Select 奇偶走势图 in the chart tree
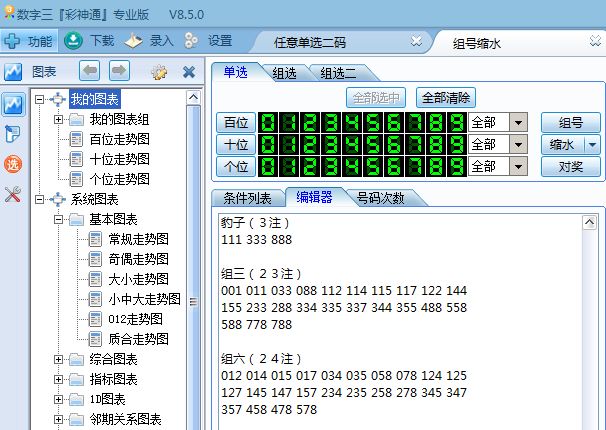 click(x=138, y=259)
